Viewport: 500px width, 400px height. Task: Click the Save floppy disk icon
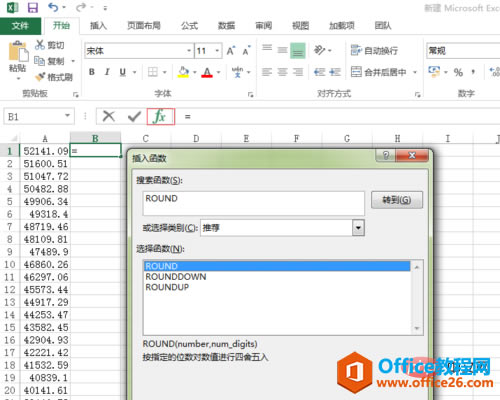click(33, 7)
